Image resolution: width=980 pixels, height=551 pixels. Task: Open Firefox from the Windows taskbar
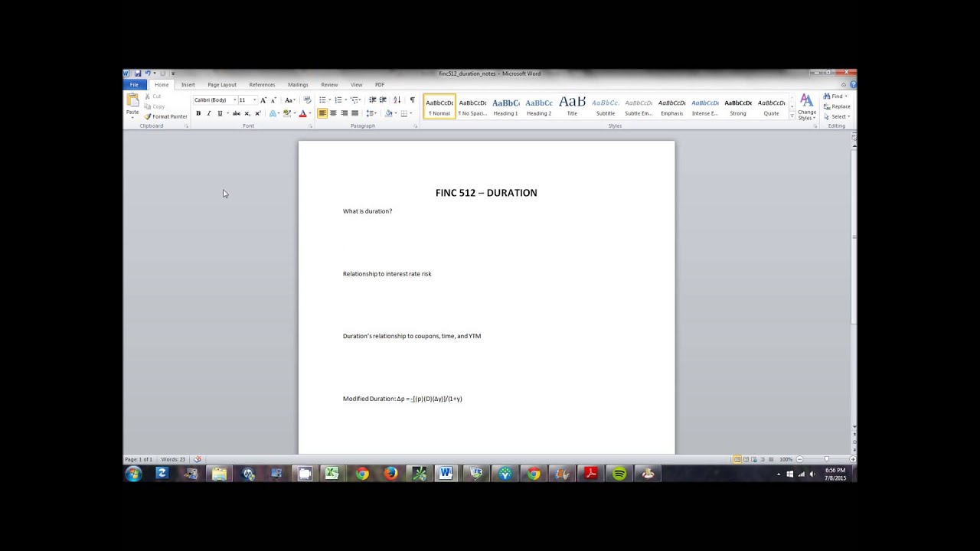[390, 474]
